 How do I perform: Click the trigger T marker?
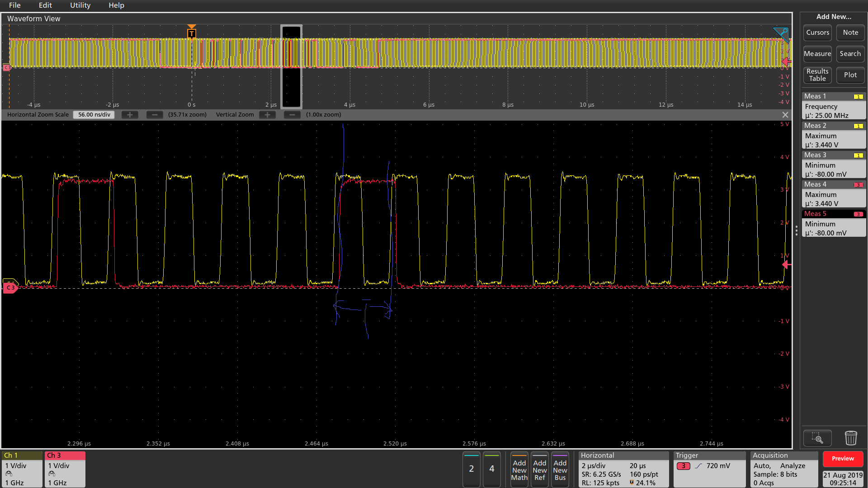coord(192,33)
